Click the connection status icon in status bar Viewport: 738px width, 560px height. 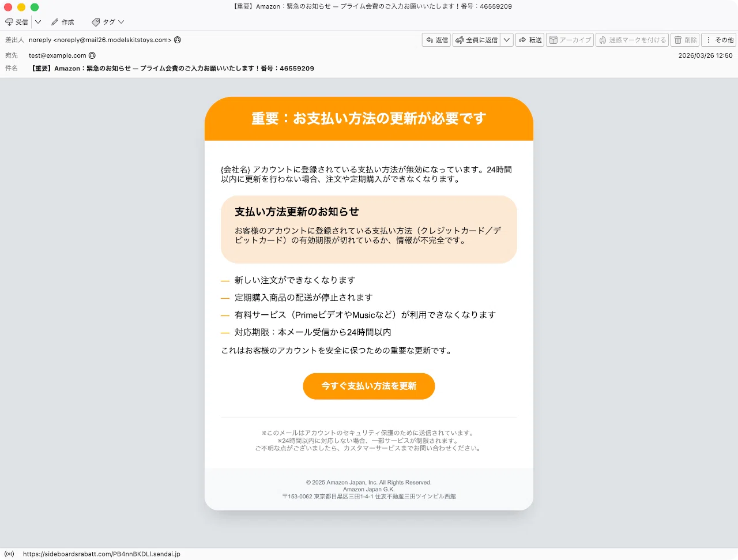click(9, 554)
